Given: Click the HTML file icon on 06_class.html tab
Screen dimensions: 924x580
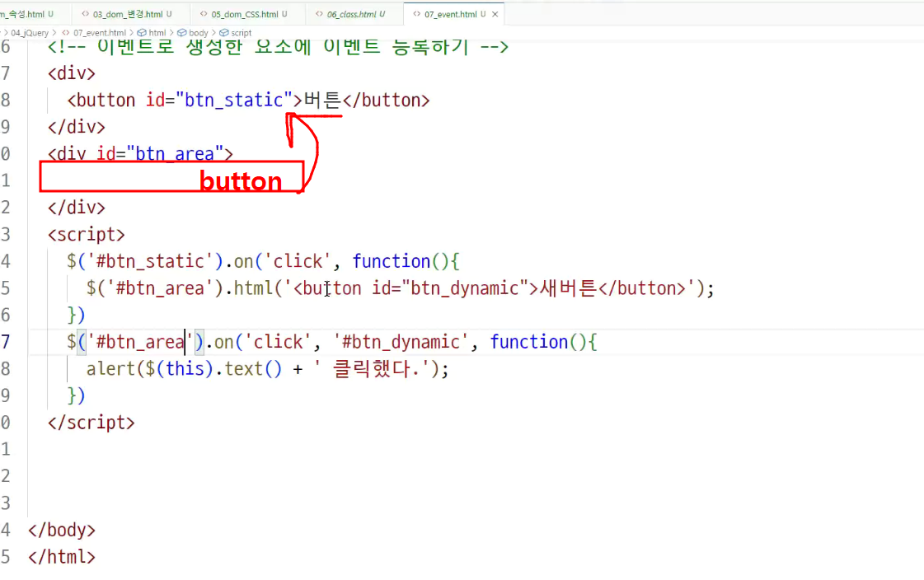Looking at the screenshot, I should [x=319, y=13].
